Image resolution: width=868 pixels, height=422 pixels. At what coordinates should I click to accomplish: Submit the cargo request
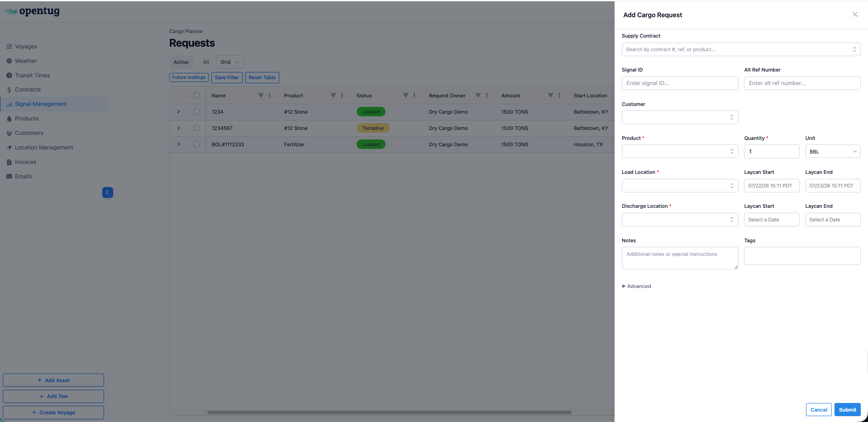tap(847, 410)
